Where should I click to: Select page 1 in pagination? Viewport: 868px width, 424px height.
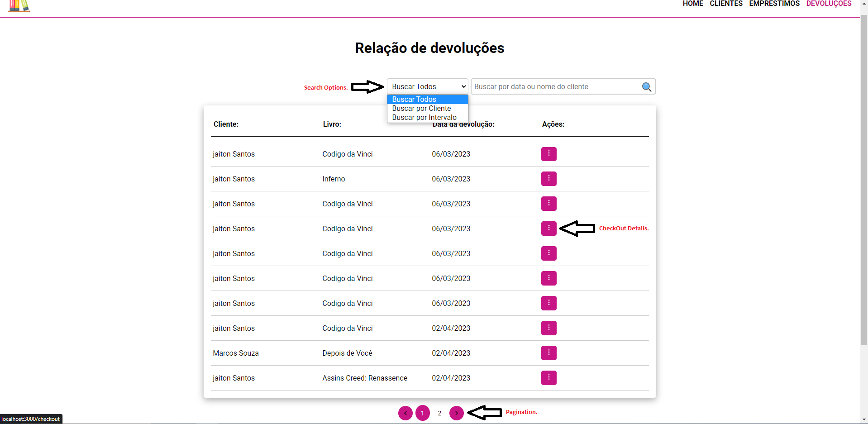pos(423,413)
